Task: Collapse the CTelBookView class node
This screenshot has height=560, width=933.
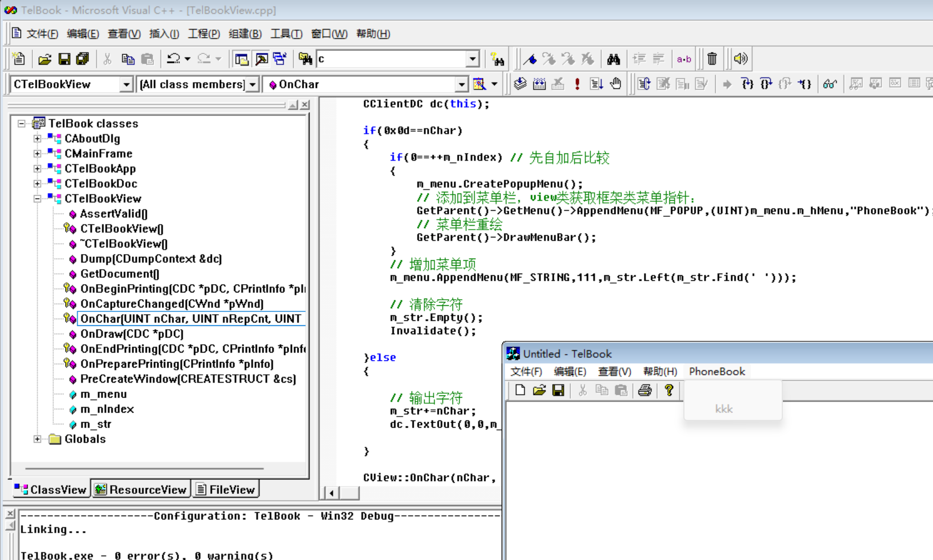Action: tap(37, 199)
